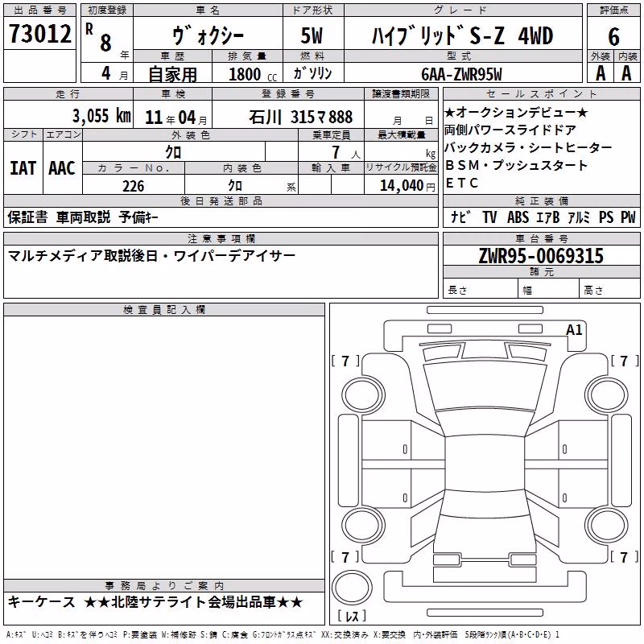
Task: Select the air conditioner value AAC
Action: (x=62, y=168)
